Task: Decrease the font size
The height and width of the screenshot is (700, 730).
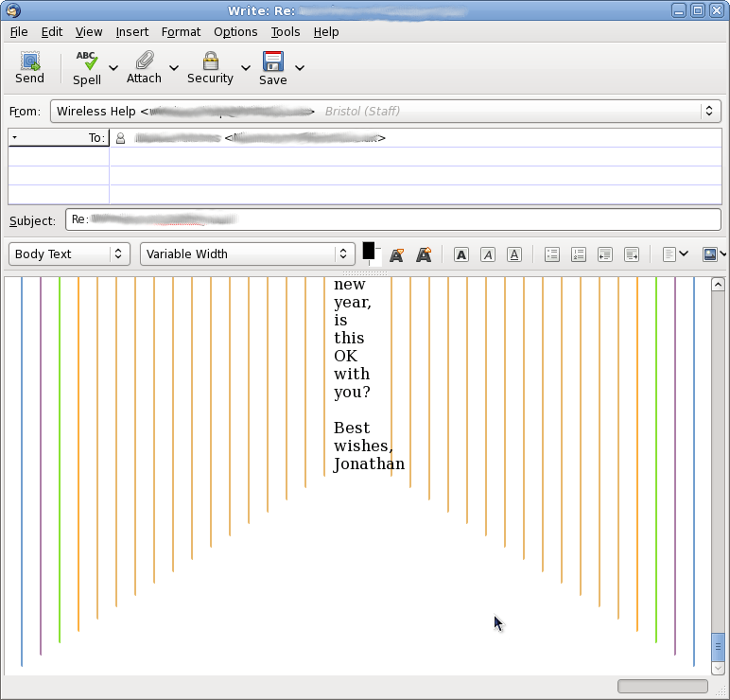Action: pos(397,254)
